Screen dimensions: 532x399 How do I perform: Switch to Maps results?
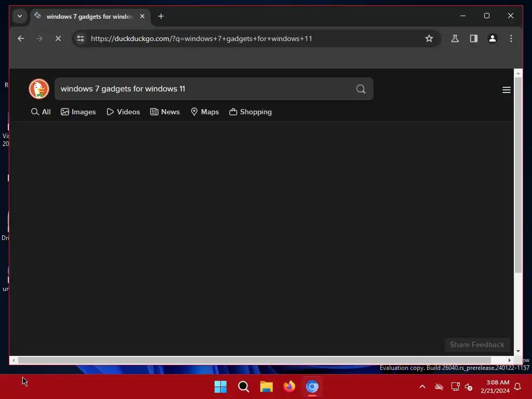pos(205,112)
